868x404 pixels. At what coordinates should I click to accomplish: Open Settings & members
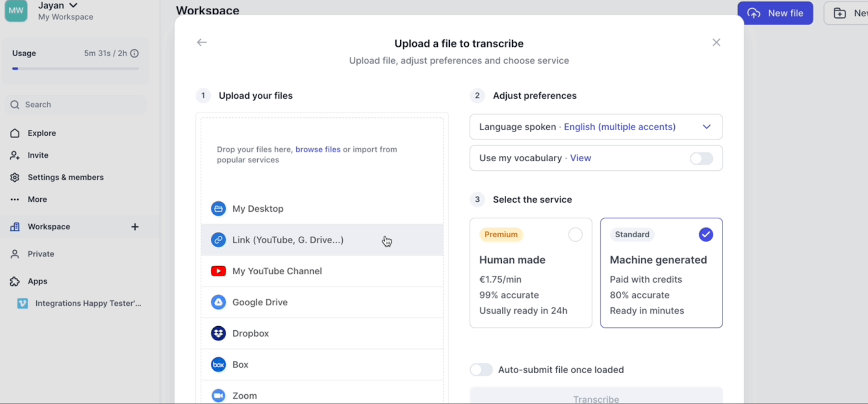pyautogui.click(x=66, y=178)
